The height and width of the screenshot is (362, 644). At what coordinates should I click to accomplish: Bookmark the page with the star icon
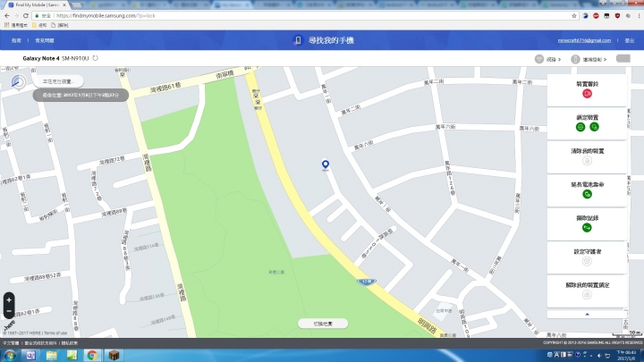point(574,15)
